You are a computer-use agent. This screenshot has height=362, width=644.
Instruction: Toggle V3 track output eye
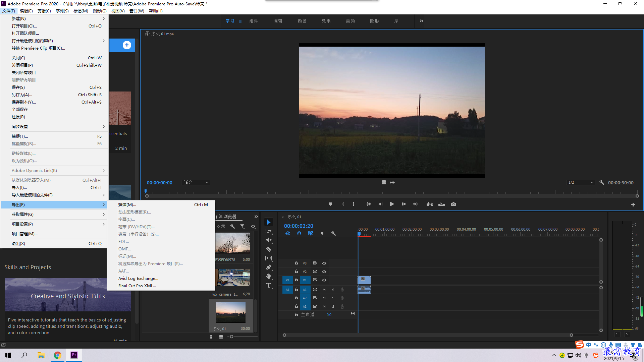click(324, 263)
